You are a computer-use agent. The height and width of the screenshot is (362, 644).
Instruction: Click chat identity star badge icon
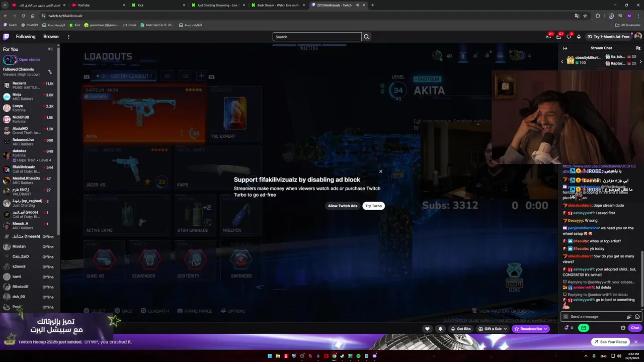pyautogui.click(x=566, y=317)
